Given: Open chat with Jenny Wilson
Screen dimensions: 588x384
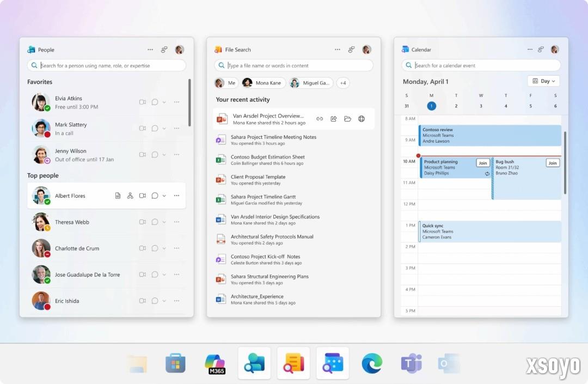Looking at the screenshot, I should (x=155, y=155).
